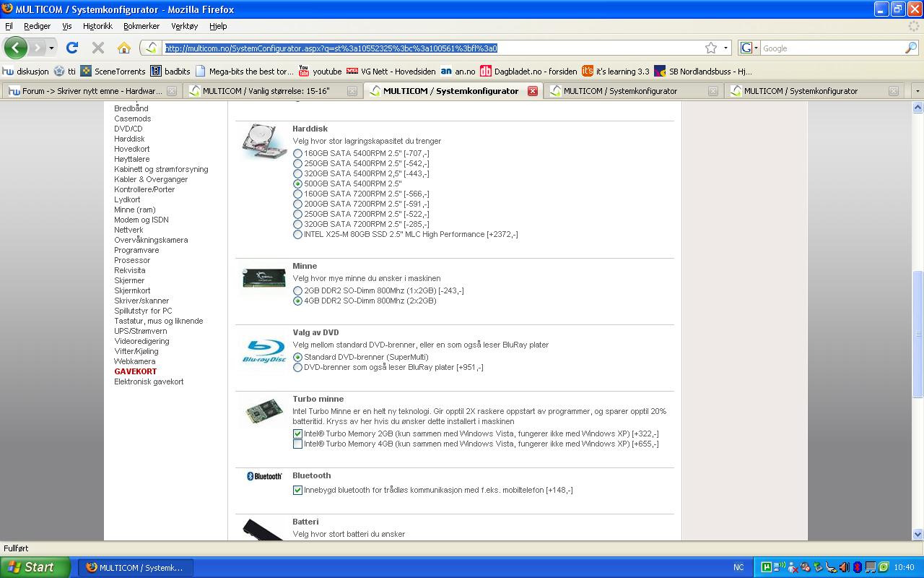This screenshot has height=578, width=924.
Task: Open the Webkamera sidebar category
Action: [x=134, y=361]
